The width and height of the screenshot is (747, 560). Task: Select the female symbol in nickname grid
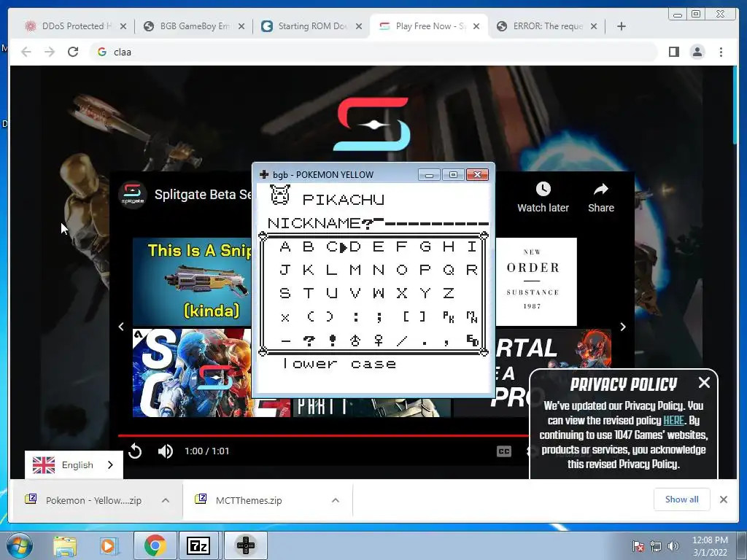tap(379, 340)
